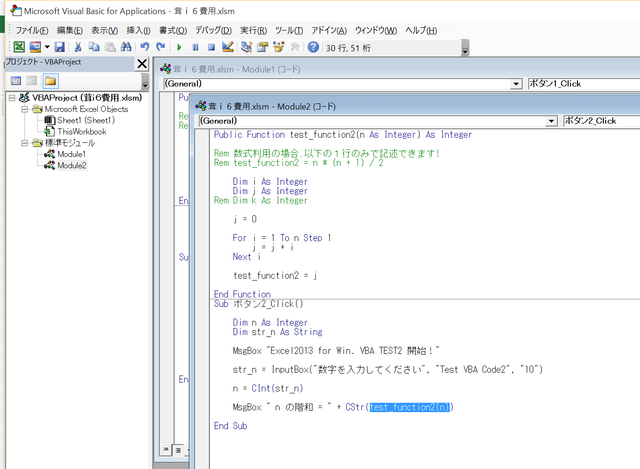Open Module2 ボタン2_Click procedure combo box
Screen dimensions: 640x469
(601, 121)
